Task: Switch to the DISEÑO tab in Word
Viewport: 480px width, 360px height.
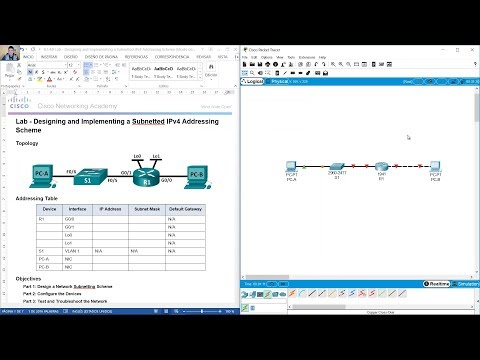Action: click(x=71, y=57)
